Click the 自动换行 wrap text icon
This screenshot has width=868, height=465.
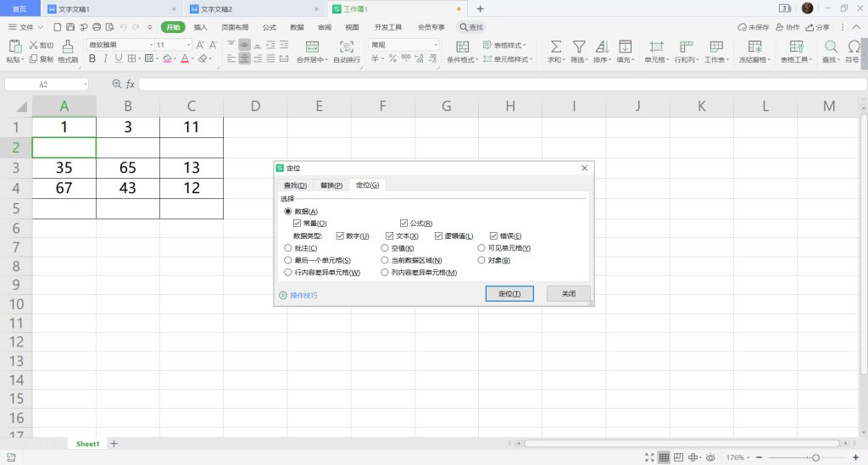coord(347,47)
